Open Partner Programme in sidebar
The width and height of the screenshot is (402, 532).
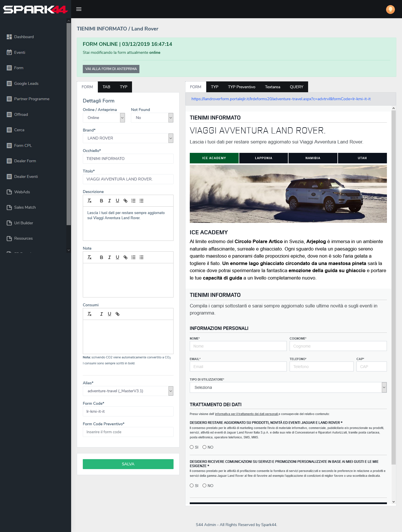pyautogui.click(x=32, y=99)
